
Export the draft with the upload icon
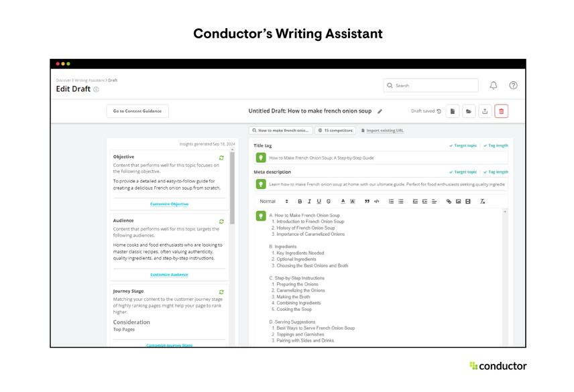coord(485,111)
